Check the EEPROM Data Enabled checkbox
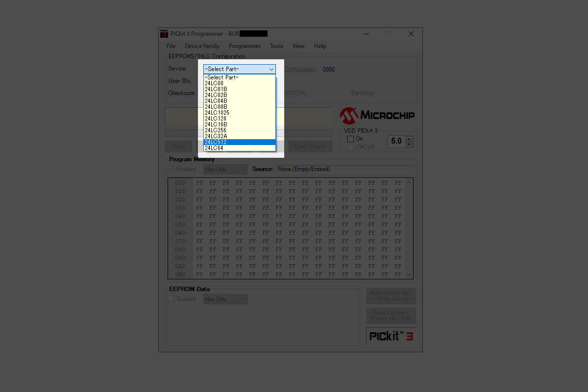588x392 pixels. 171,299
